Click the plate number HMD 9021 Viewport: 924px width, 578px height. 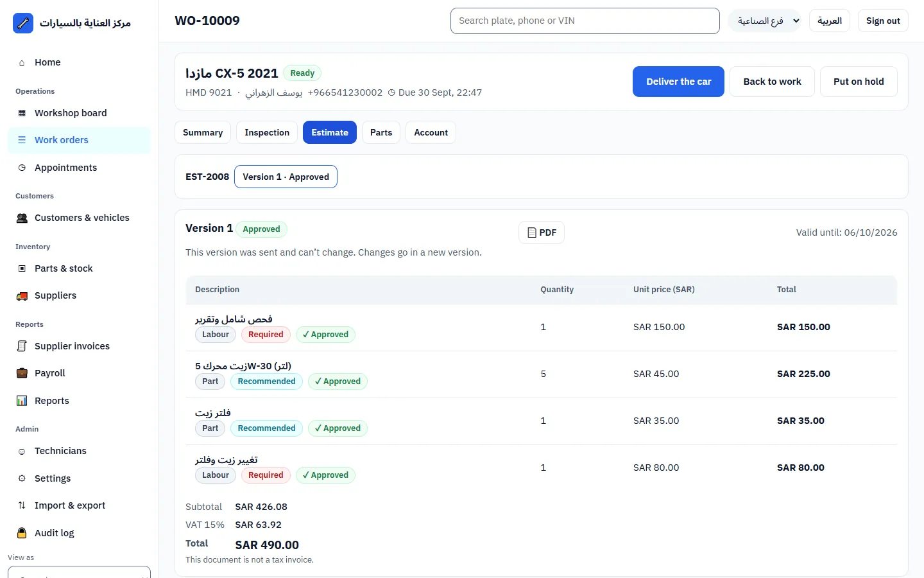click(209, 92)
